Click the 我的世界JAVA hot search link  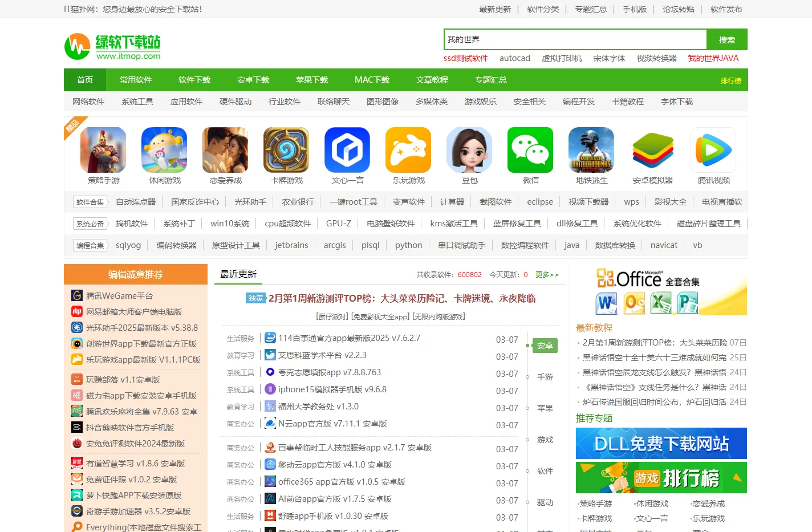coord(713,58)
